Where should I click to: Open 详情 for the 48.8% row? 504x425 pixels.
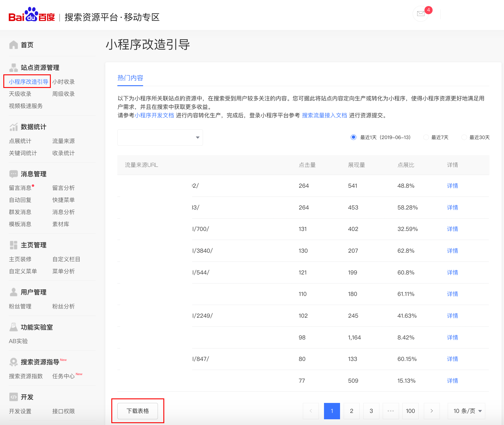pos(452,186)
